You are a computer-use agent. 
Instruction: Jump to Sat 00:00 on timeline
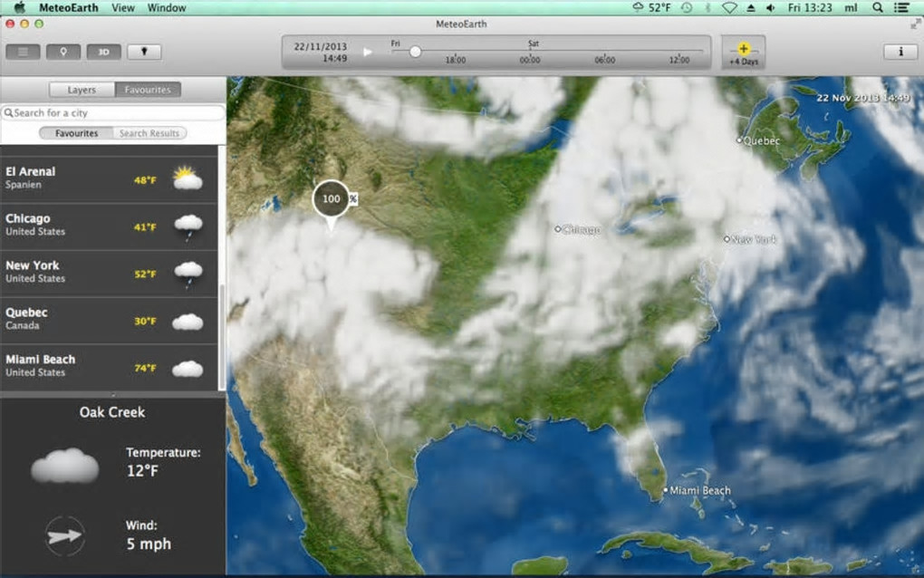(x=530, y=60)
